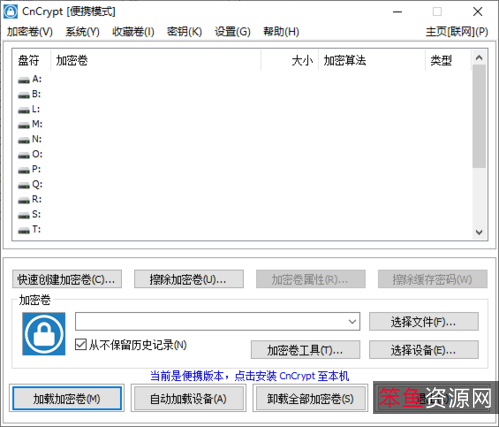Select drive P: icon in list

24,170
